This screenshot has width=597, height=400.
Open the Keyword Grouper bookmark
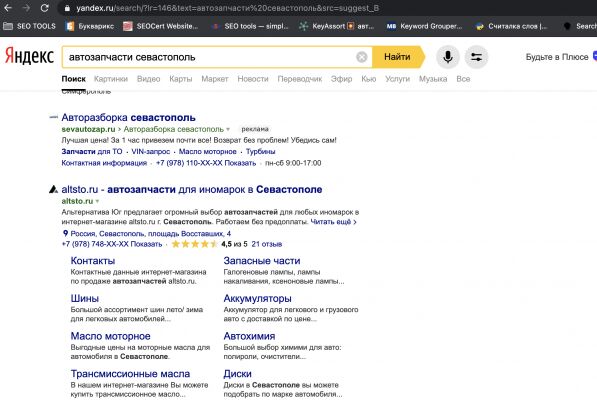click(x=424, y=26)
